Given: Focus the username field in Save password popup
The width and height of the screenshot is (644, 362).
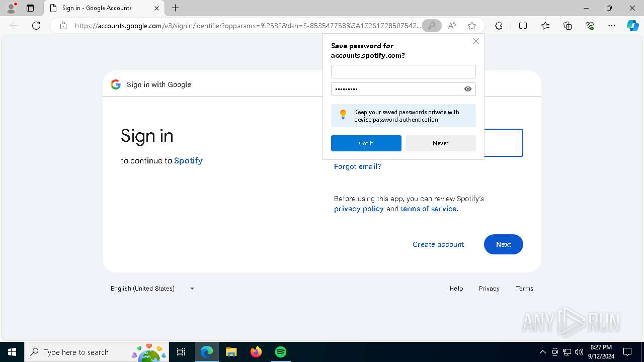Looking at the screenshot, I should pos(403,71).
